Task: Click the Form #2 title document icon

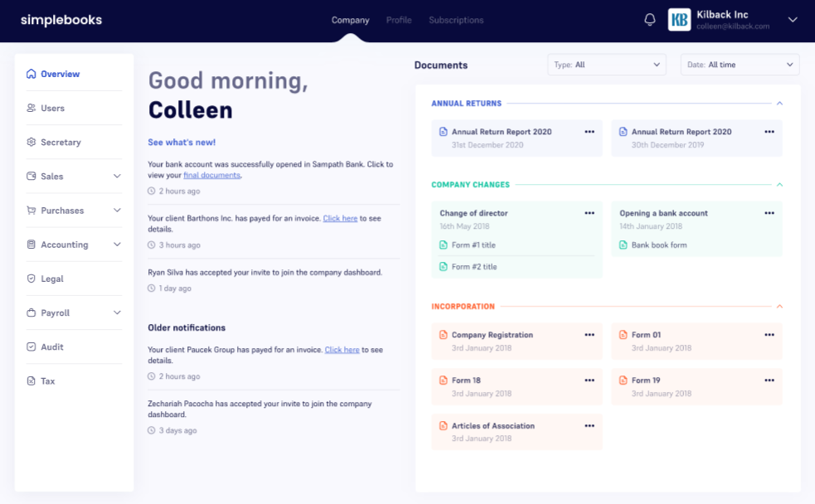Action: 444,267
